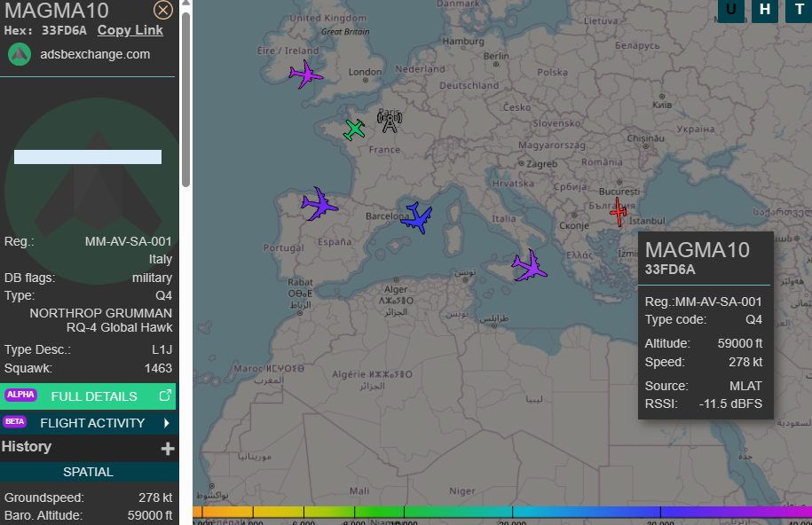Select the green aircraft over western France
The width and height of the screenshot is (812, 525).
tap(355, 129)
